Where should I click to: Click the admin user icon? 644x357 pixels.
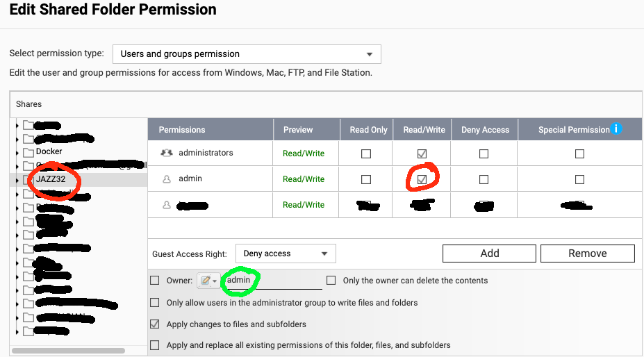(x=166, y=179)
